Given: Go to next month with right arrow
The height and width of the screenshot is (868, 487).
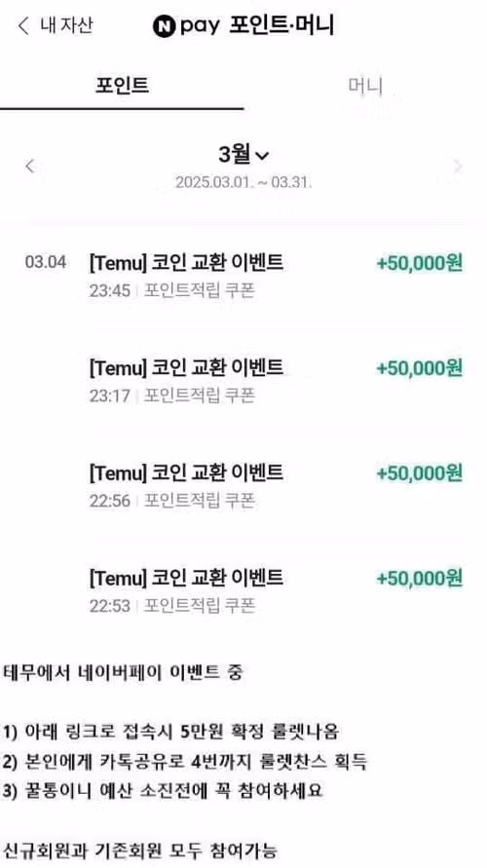Looking at the screenshot, I should coord(457,166).
